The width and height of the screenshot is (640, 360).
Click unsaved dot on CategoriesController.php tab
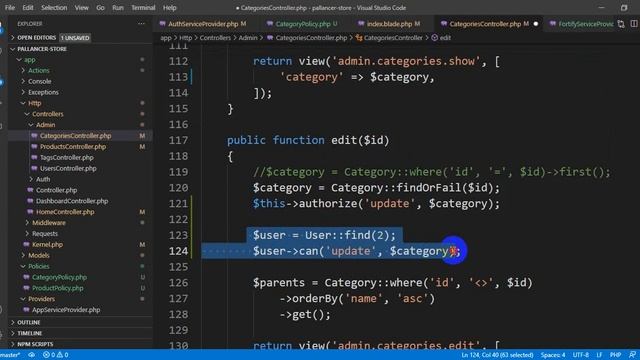[x=536, y=24]
